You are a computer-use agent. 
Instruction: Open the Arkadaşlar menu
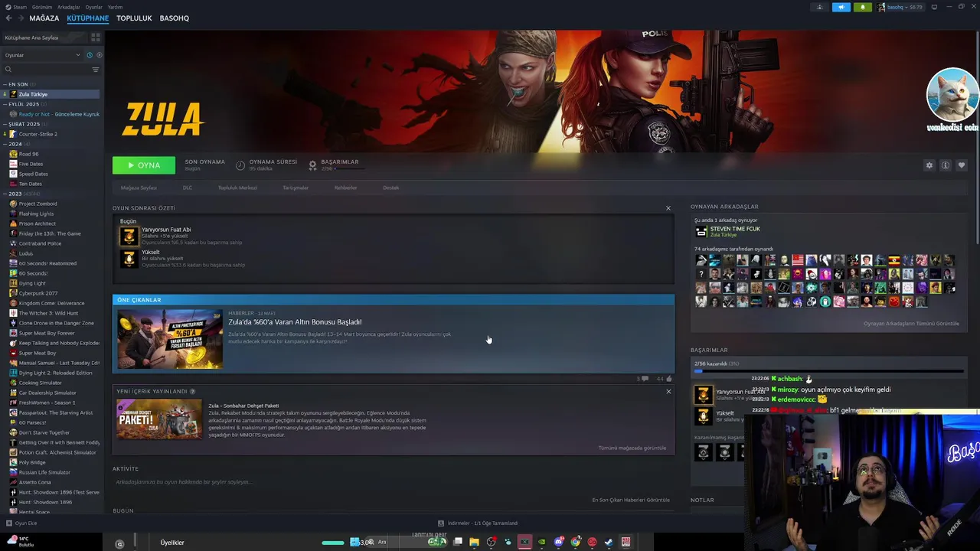click(68, 7)
